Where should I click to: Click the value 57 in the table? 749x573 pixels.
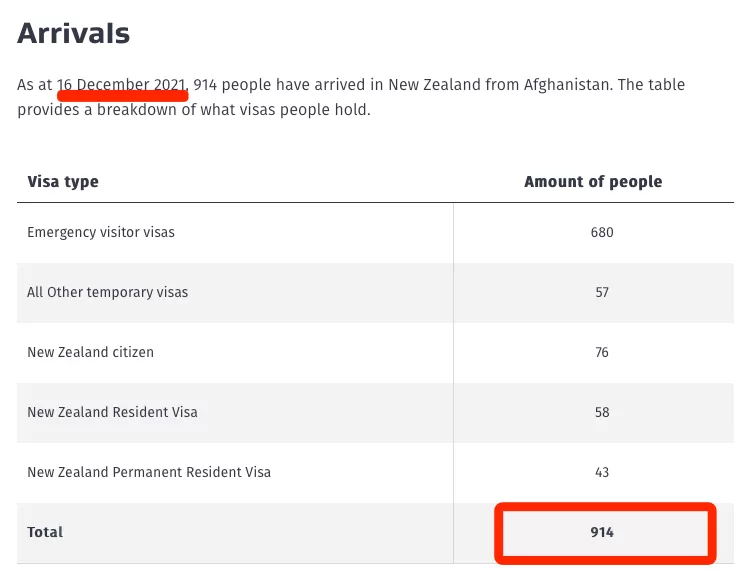coord(602,292)
